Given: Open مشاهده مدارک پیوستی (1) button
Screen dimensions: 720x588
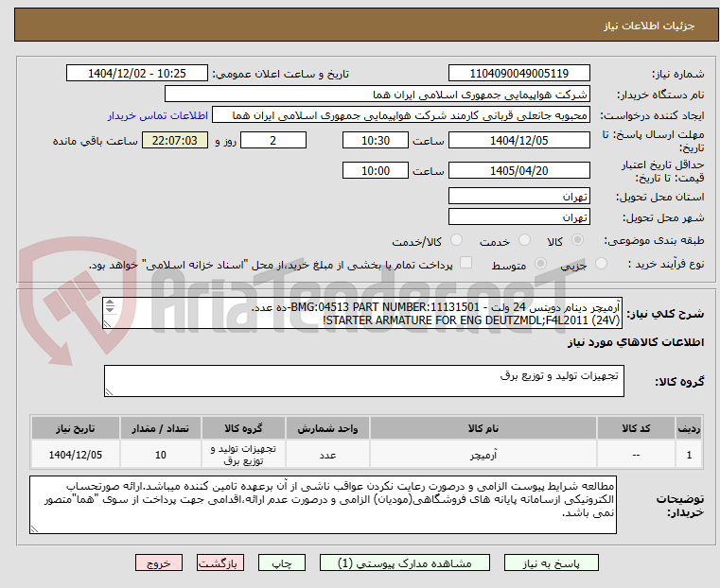Looking at the screenshot, I should 405,562.
